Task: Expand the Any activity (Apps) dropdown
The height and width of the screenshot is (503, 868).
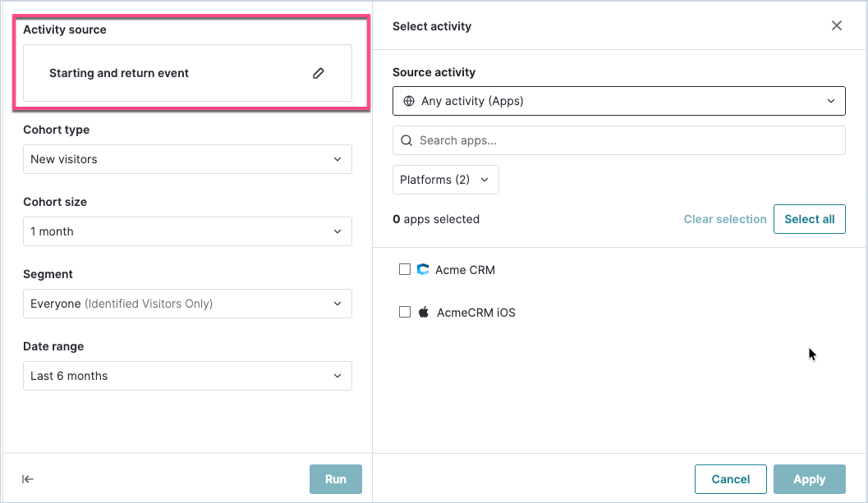Action: (619, 101)
